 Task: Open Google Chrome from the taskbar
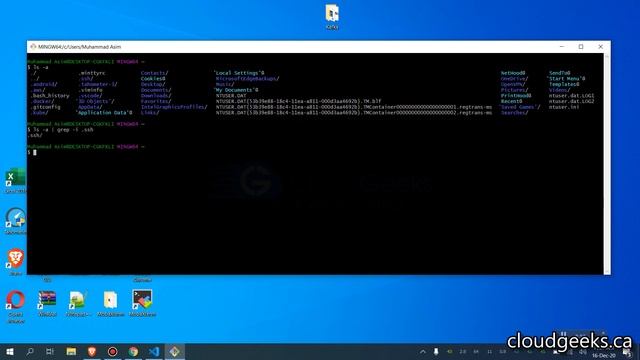[x=133, y=351]
